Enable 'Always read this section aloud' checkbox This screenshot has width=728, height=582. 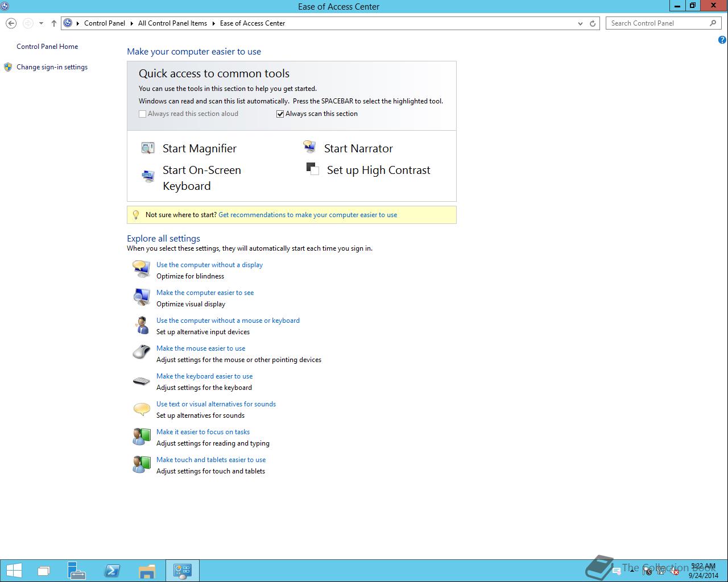(143, 114)
